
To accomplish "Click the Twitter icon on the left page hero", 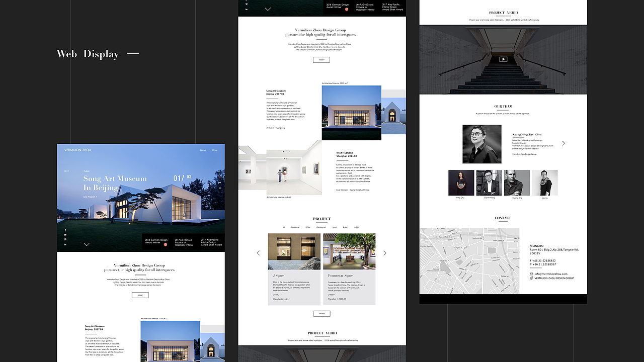I will pyautogui.click(x=65, y=235).
